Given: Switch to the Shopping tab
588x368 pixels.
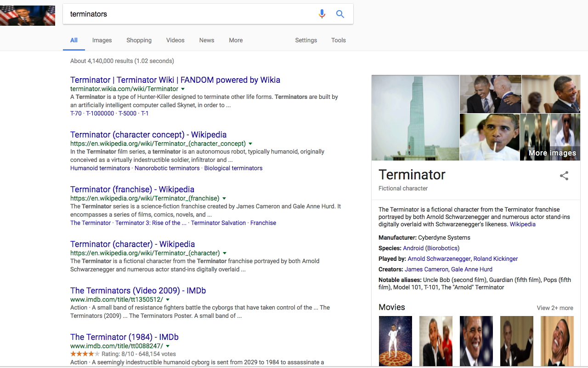Looking at the screenshot, I should pyautogui.click(x=139, y=40).
